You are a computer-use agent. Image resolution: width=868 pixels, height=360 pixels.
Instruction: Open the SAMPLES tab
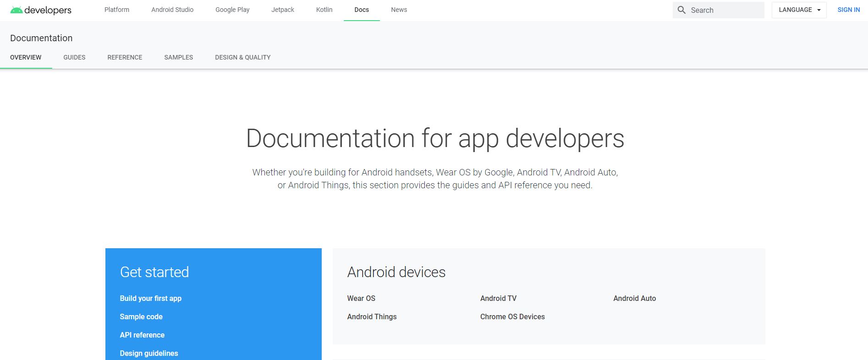click(x=178, y=57)
